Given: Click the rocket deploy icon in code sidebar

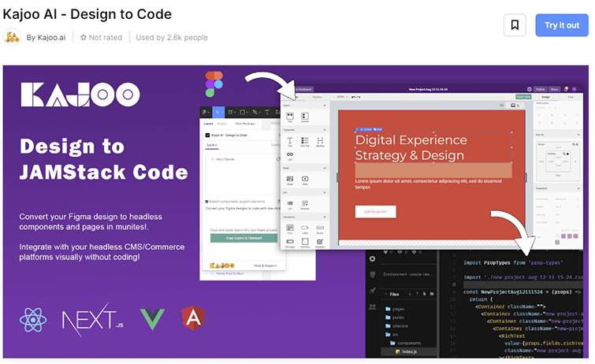Looking at the screenshot, I should pyautogui.click(x=372, y=291).
